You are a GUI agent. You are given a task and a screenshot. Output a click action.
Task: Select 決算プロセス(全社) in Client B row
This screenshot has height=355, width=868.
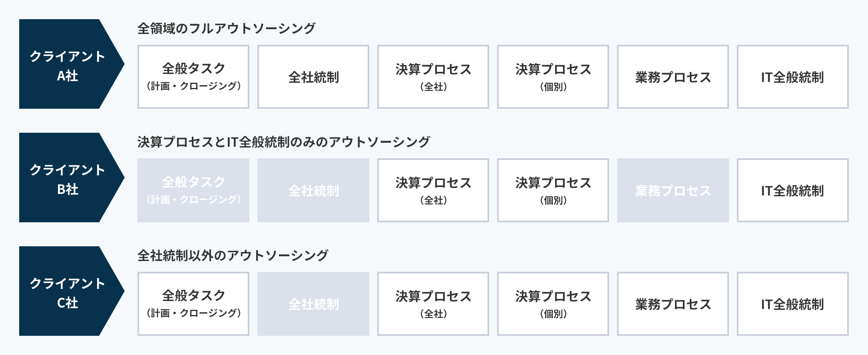point(433,190)
